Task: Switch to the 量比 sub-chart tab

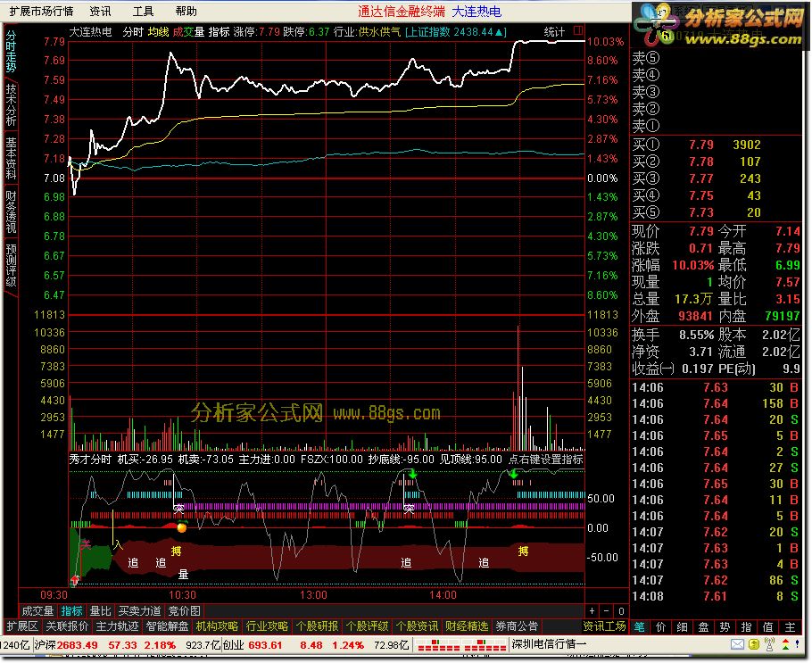Action: (x=101, y=611)
